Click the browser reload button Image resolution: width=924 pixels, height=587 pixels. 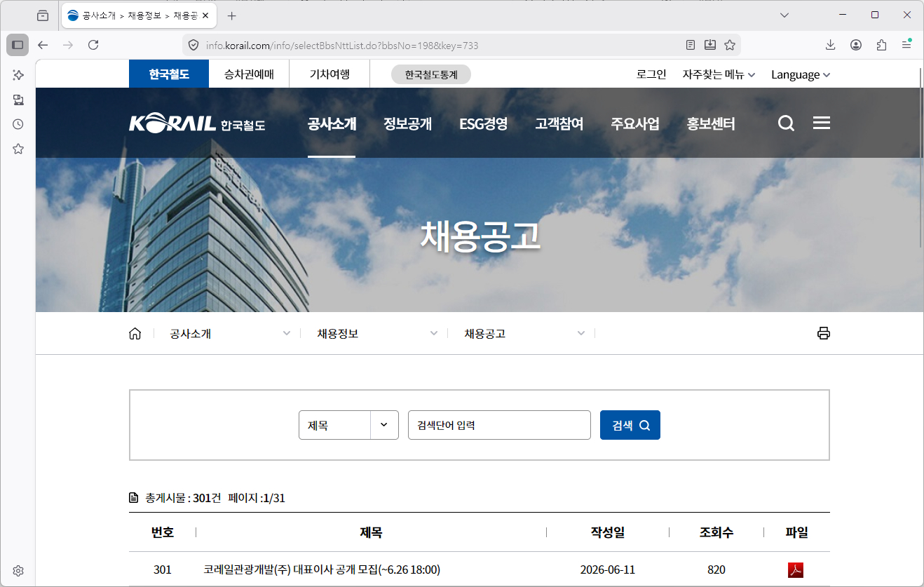coord(93,45)
